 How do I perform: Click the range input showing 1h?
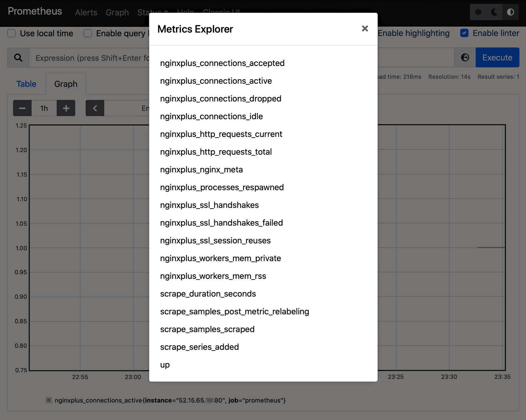pyautogui.click(x=44, y=108)
